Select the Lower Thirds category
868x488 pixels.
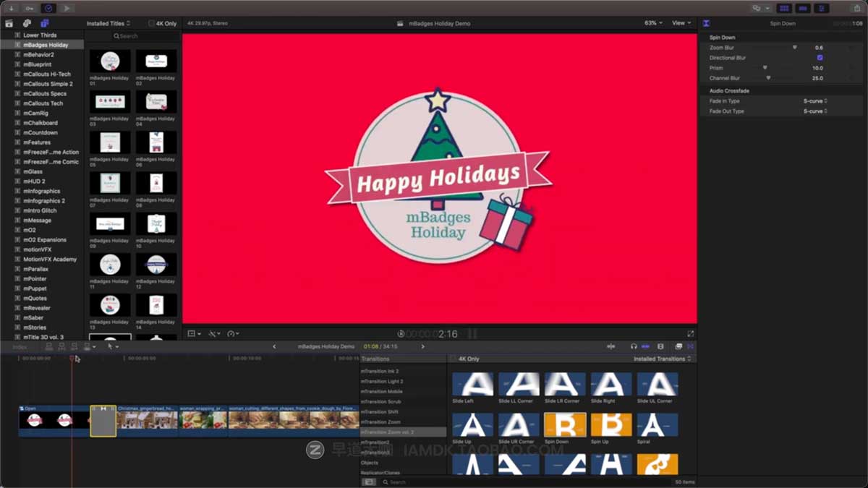pyautogui.click(x=40, y=35)
